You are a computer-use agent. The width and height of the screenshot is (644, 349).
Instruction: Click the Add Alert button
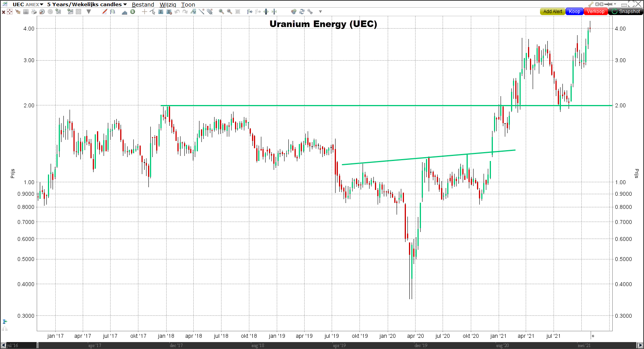552,12
